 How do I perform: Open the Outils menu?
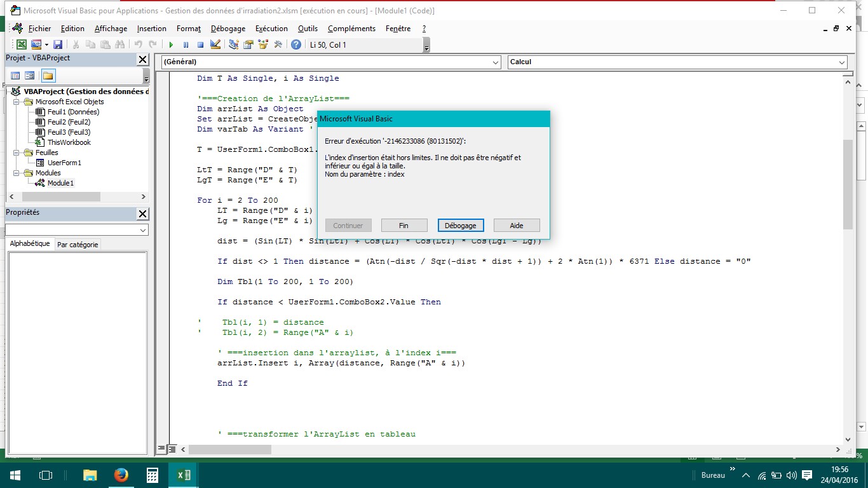308,29
